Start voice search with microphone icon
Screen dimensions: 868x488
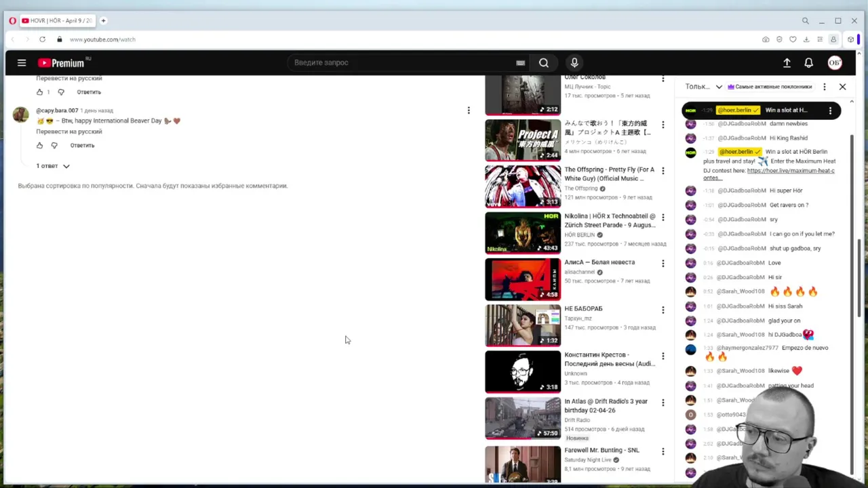(x=574, y=63)
